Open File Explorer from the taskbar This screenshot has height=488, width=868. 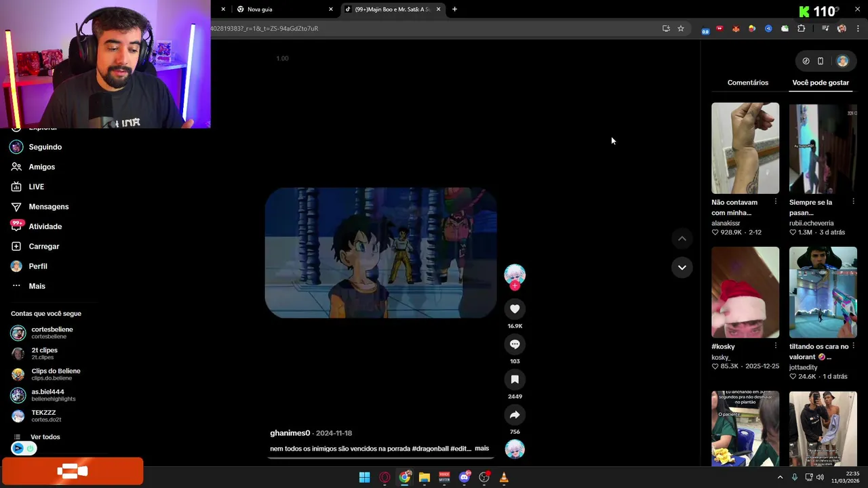pos(425,477)
